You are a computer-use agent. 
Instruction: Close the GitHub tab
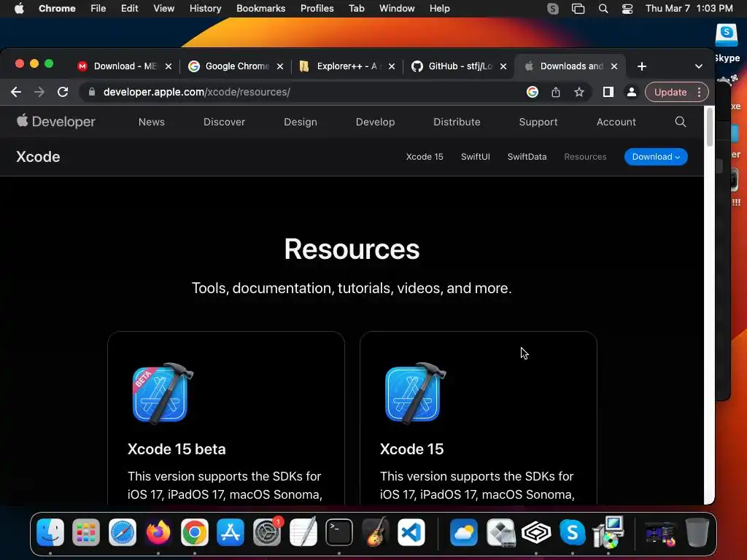(x=503, y=66)
